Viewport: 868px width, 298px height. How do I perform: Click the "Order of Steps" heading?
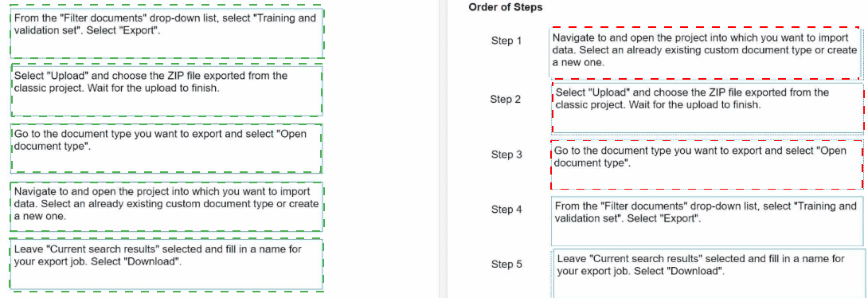(506, 7)
